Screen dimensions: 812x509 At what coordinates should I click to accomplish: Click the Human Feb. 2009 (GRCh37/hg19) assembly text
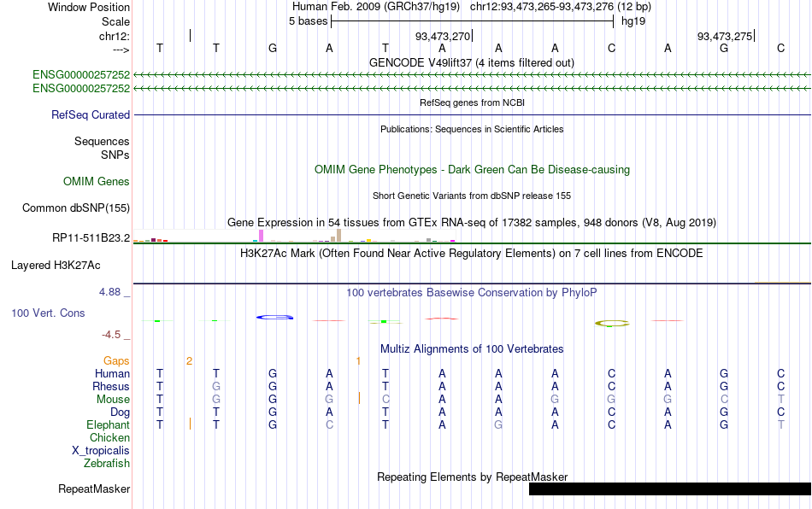click(x=375, y=7)
